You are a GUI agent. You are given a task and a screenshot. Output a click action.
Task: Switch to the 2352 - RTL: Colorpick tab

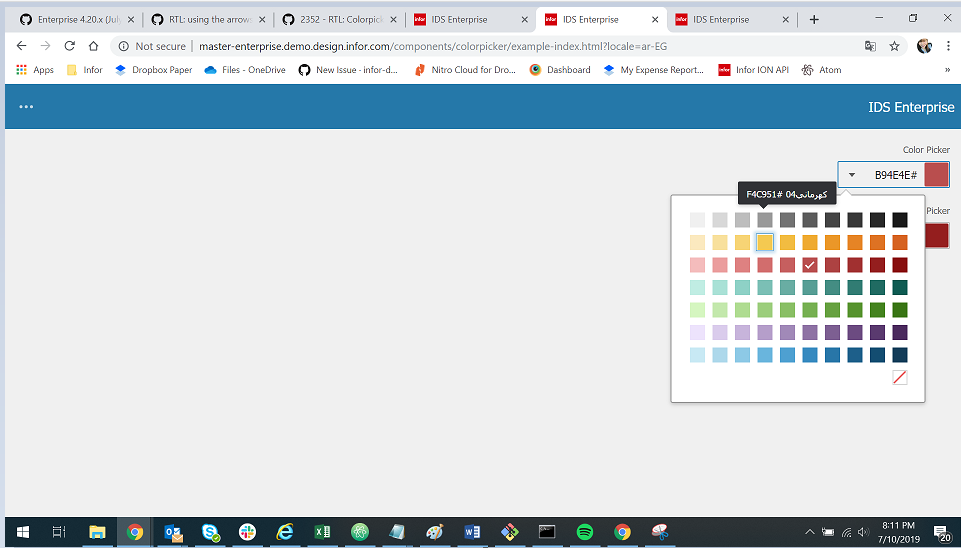click(x=340, y=20)
